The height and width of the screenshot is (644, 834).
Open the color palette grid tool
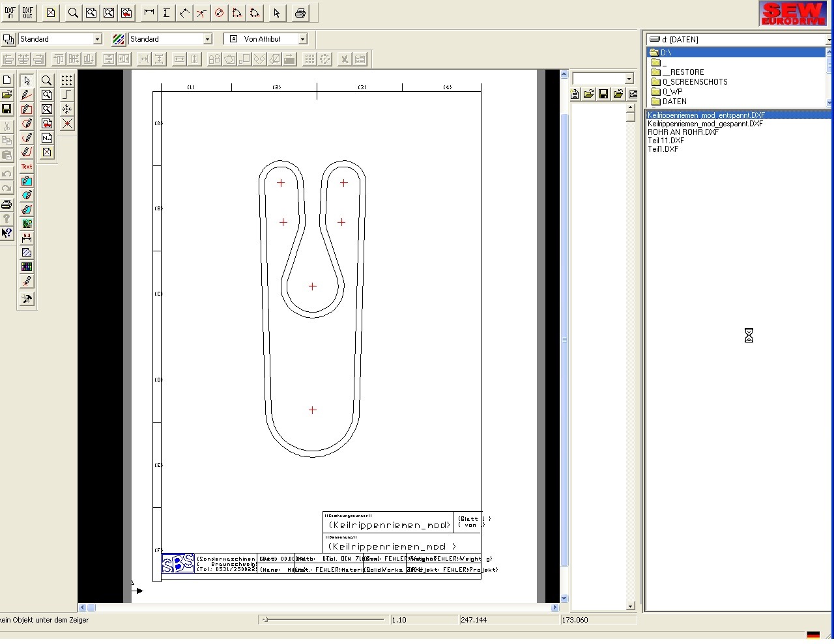tap(27, 267)
